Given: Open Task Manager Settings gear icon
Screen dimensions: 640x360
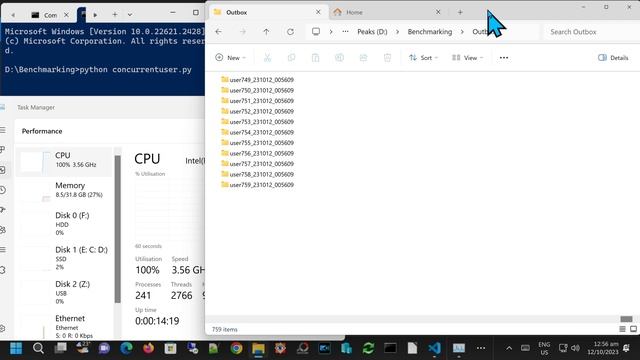Looking at the screenshot, I should (x=3, y=328).
